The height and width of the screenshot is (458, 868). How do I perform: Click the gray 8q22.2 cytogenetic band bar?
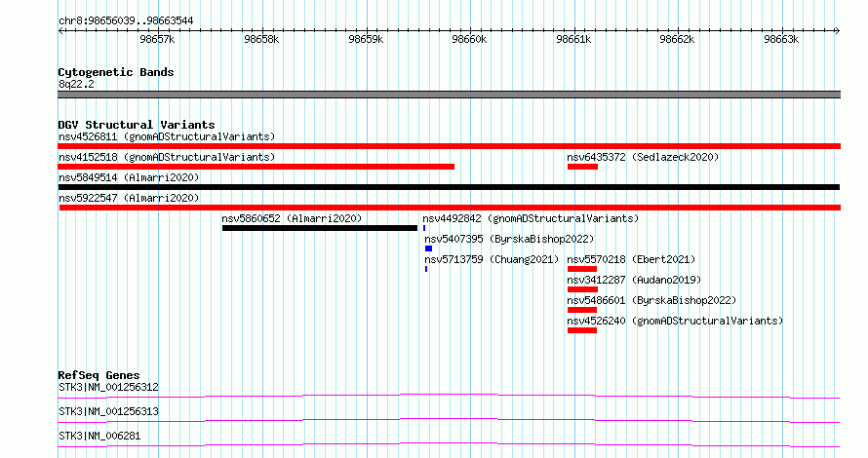click(449, 95)
